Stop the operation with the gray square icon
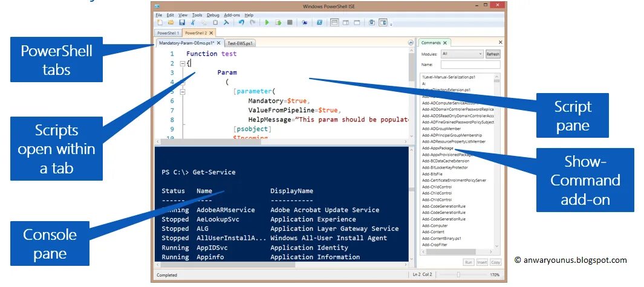644x287 pixels. (x=290, y=22)
